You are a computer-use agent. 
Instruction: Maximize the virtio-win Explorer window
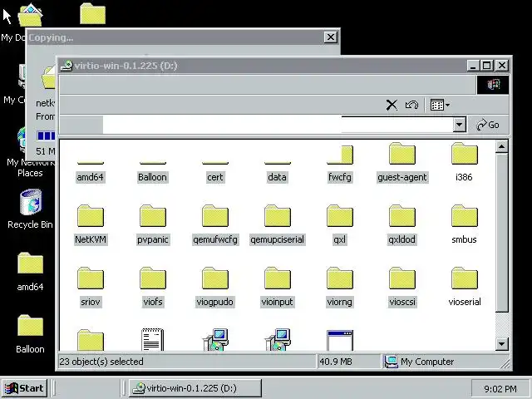[x=487, y=65]
